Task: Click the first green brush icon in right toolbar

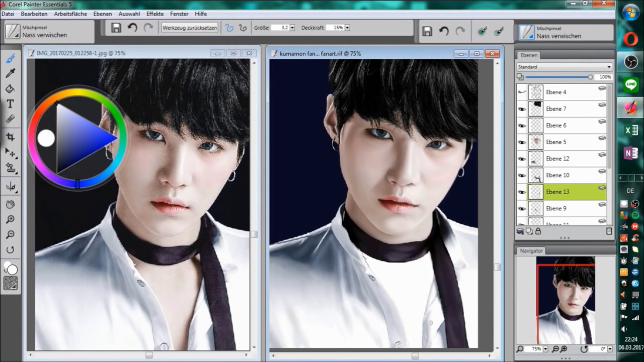Action: pos(482,31)
